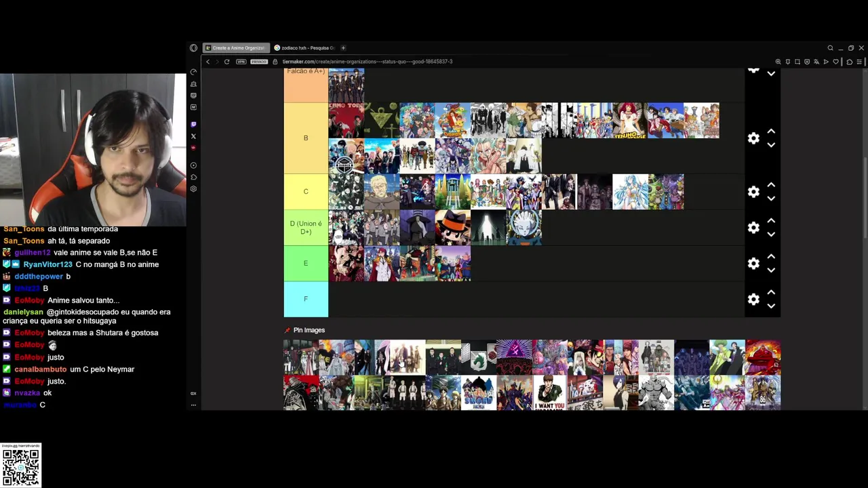Open sidebar three-dots more menu
Image resolution: width=868 pixels, height=488 pixels.
[x=193, y=405]
